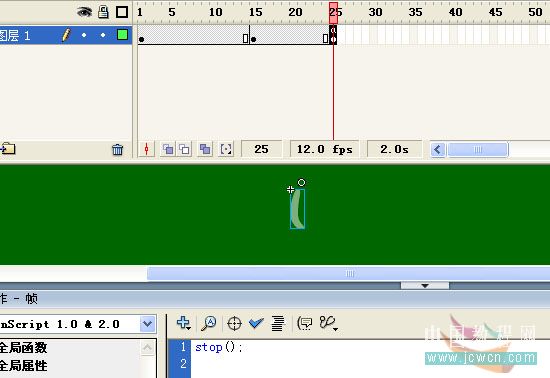Image resolution: width=550 pixels, height=378 pixels.
Task: Enable onion skin button
Action: (168, 149)
